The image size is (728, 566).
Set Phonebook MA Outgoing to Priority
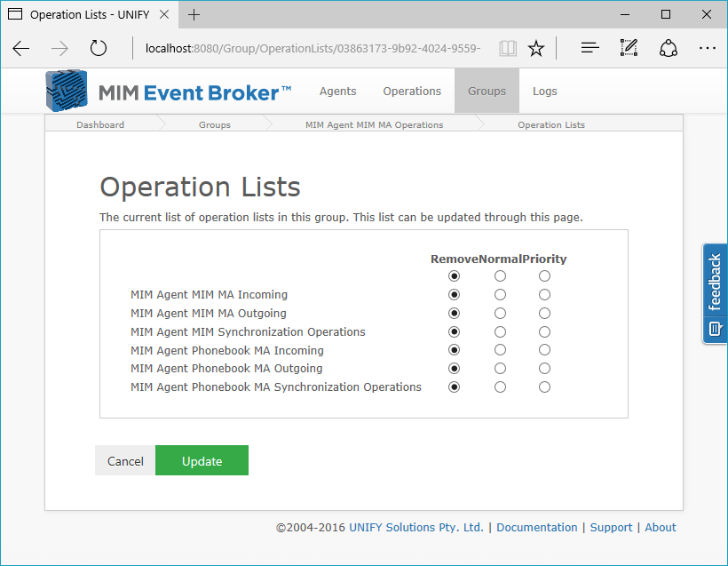[x=544, y=369]
